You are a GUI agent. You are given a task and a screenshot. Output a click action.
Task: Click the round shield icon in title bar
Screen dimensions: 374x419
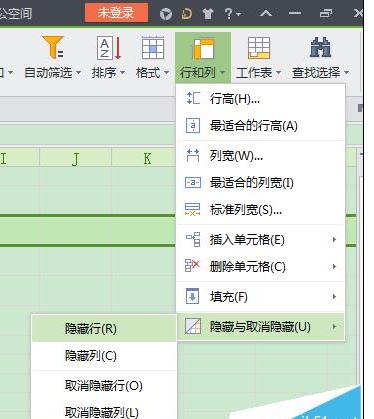tap(166, 14)
